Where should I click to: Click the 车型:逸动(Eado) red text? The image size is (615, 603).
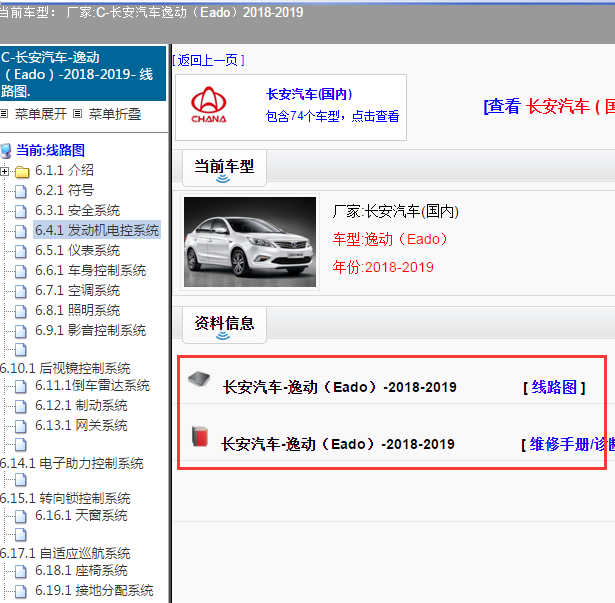click(390, 239)
